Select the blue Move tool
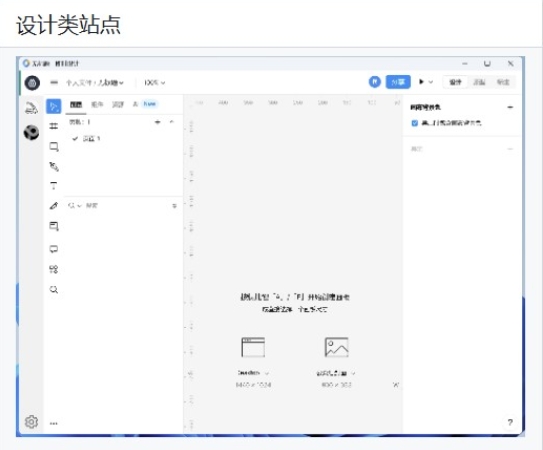The width and height of the screenshot is (543, 450). pyautogui.click(x=54, y=106)
